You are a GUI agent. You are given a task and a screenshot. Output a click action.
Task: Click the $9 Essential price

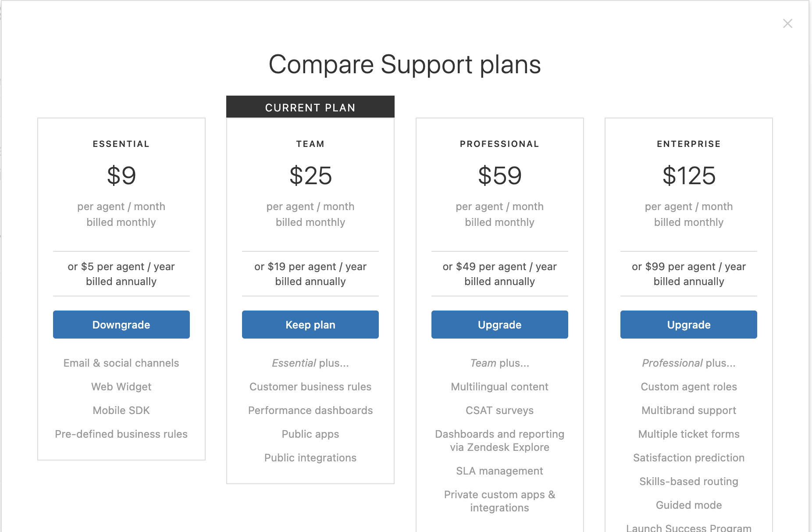pos(121,175)
